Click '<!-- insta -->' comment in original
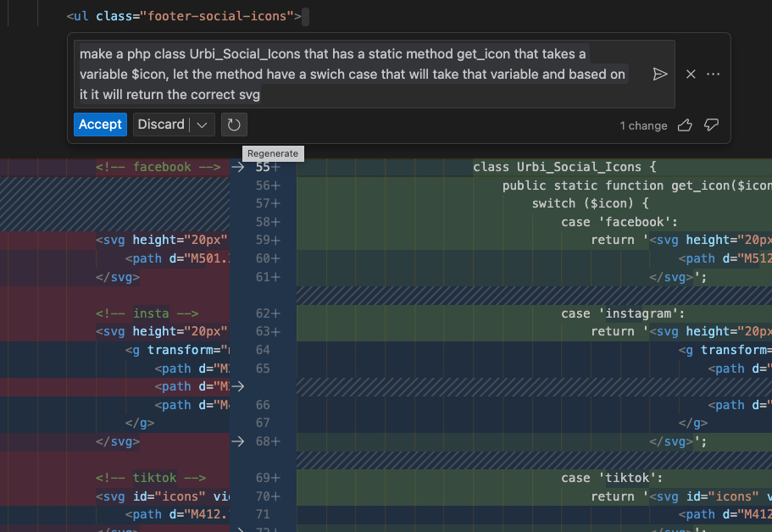772x532 pixels. pos(147,313)
